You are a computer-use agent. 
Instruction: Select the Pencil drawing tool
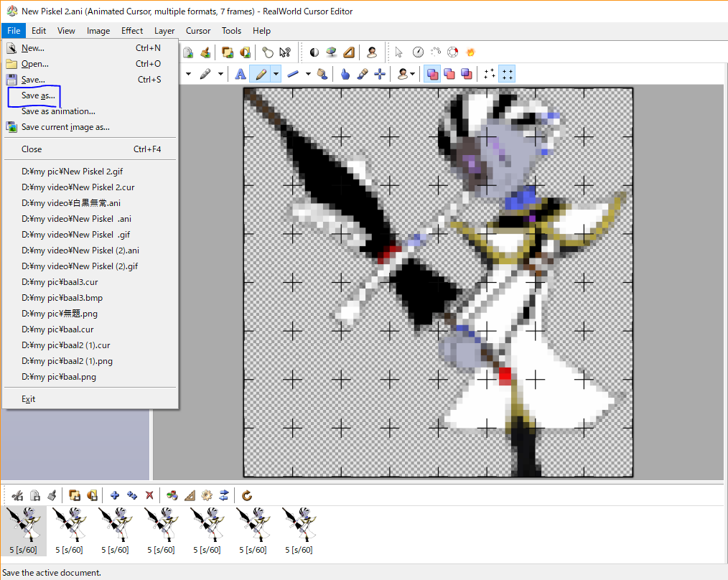[x=261, y=74]
